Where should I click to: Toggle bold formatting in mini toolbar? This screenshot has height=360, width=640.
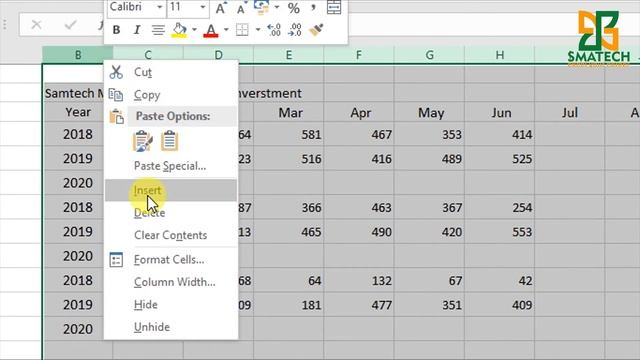[x=116, y=30]
